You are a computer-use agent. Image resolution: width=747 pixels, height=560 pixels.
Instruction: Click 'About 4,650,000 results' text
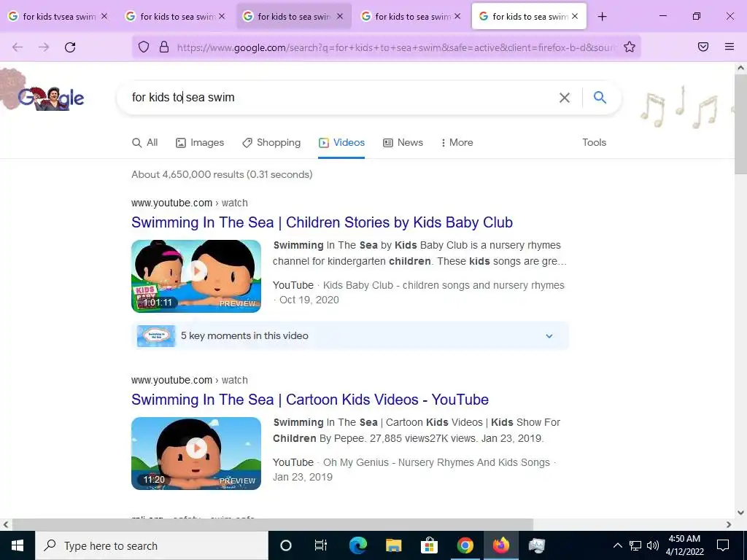[x=222, y=174]
